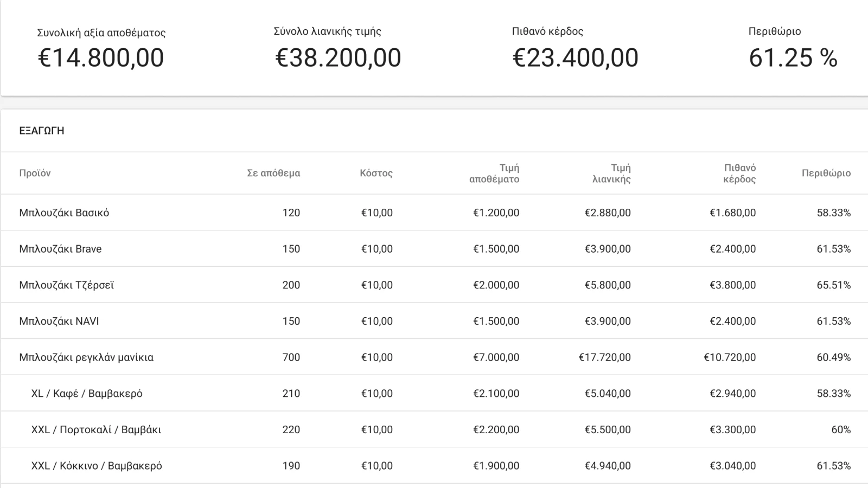
Task: Select variant XL / Καφέ / Βαμβακερό
Action: [87, 394]
